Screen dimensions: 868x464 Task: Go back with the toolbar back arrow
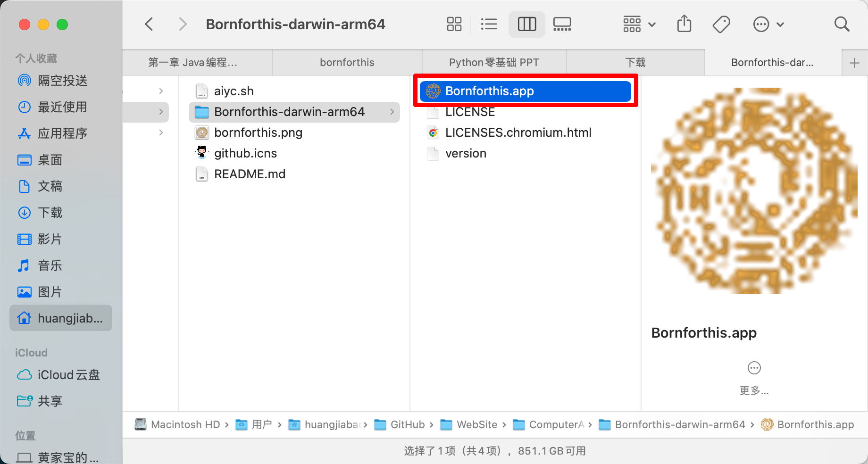pos(149,24)
